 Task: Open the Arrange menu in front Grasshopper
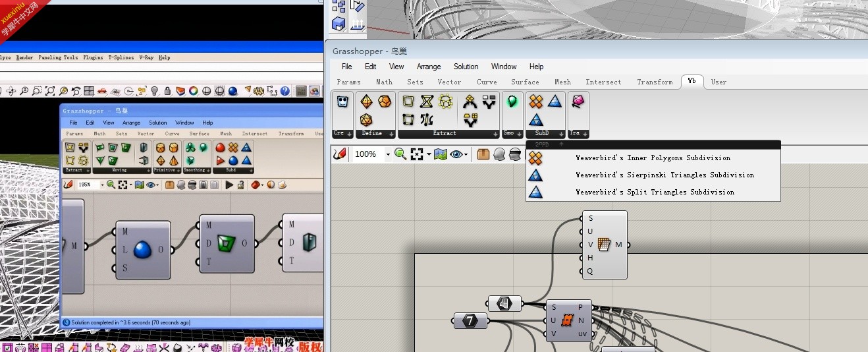[429, 67]
